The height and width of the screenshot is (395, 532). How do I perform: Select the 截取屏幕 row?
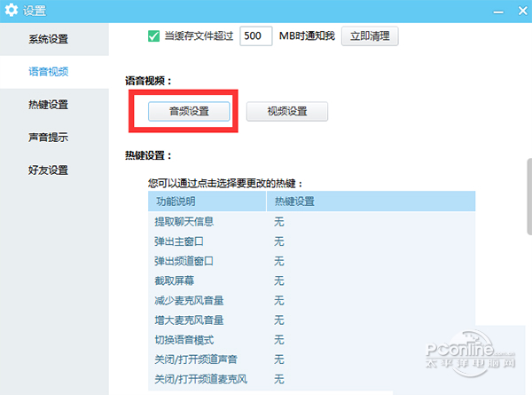[311, 280]
